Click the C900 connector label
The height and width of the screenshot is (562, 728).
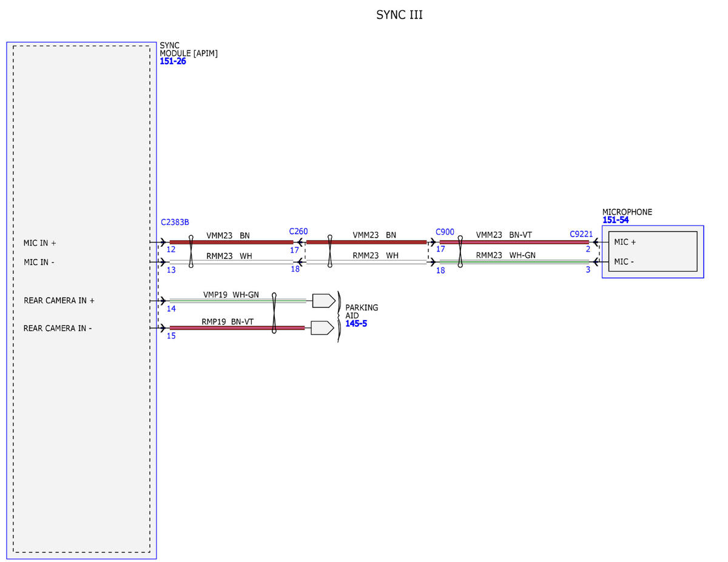click(x=445, y=232)
